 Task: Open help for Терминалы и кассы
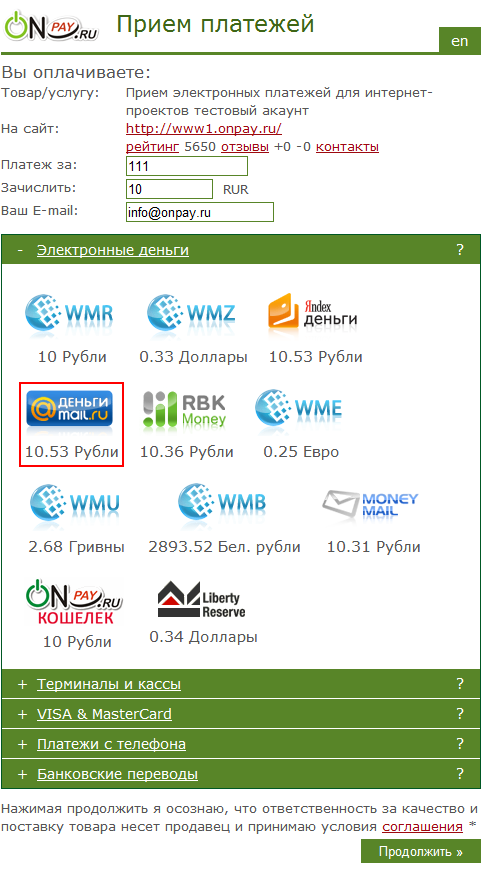tap(460, 684)
